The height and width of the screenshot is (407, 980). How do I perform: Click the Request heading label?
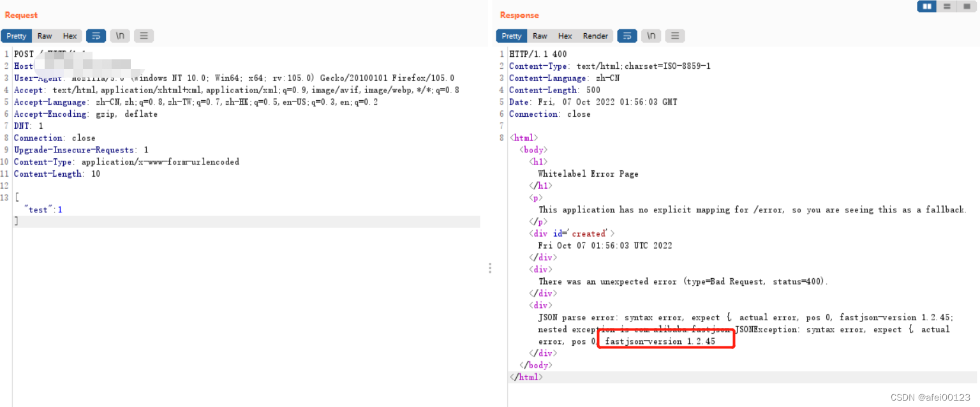(20, 14)
